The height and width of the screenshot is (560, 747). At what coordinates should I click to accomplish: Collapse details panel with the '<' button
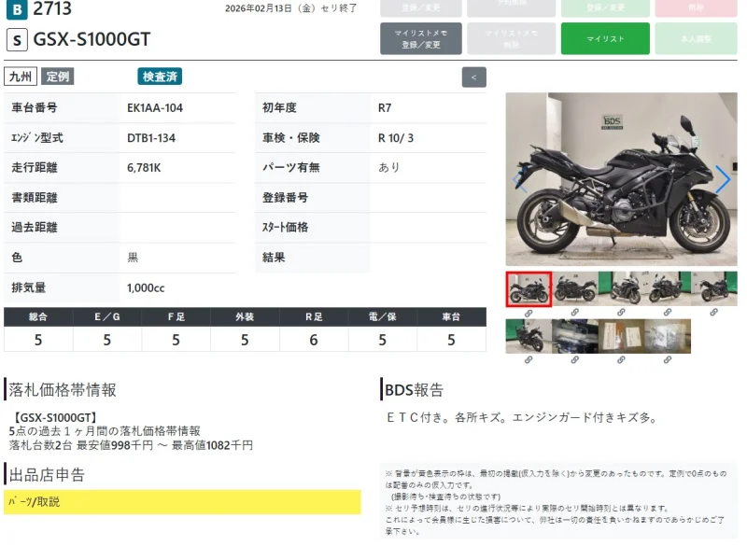(474, 77)
